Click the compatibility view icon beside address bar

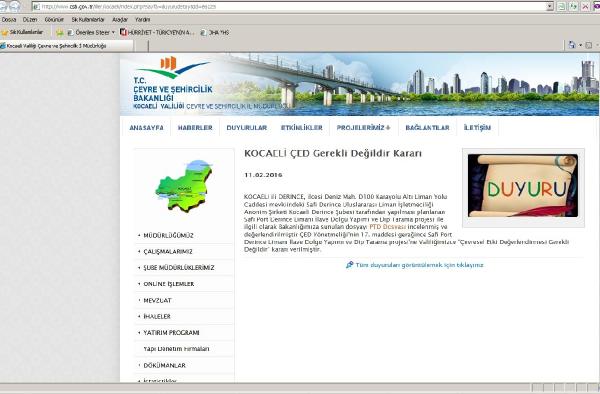(561, 7)
